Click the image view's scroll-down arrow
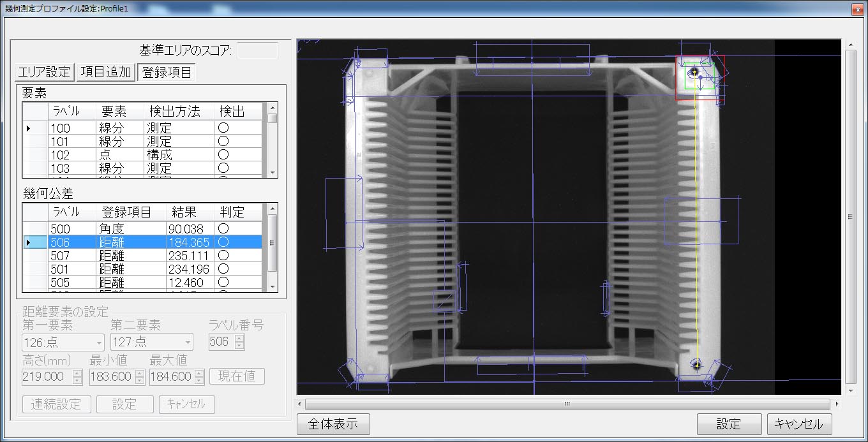 coord(850,390)
